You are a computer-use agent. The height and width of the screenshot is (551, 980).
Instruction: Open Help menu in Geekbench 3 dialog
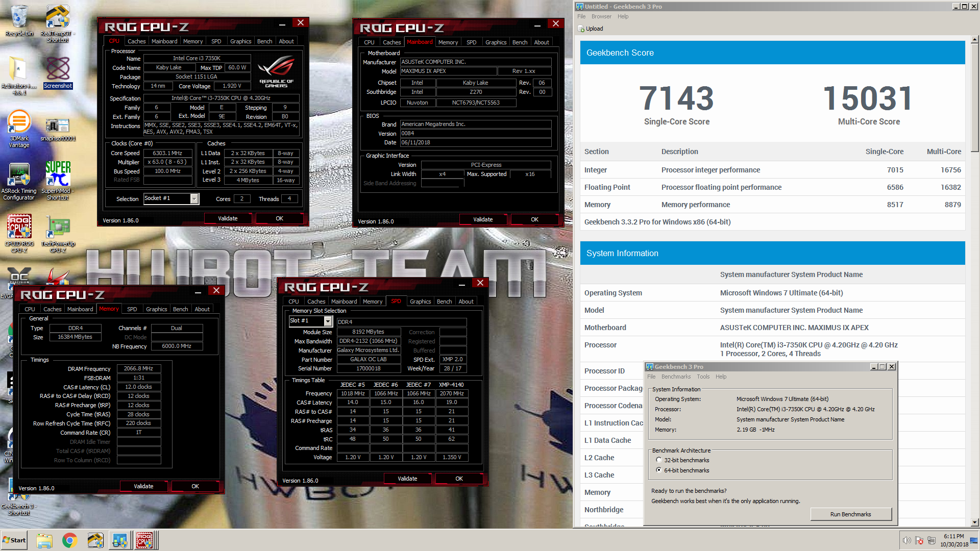click(721, 377)
